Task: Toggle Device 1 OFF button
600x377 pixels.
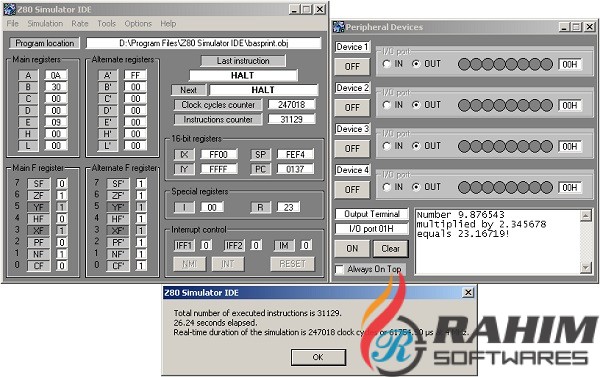Action: (x=352, y=67)
